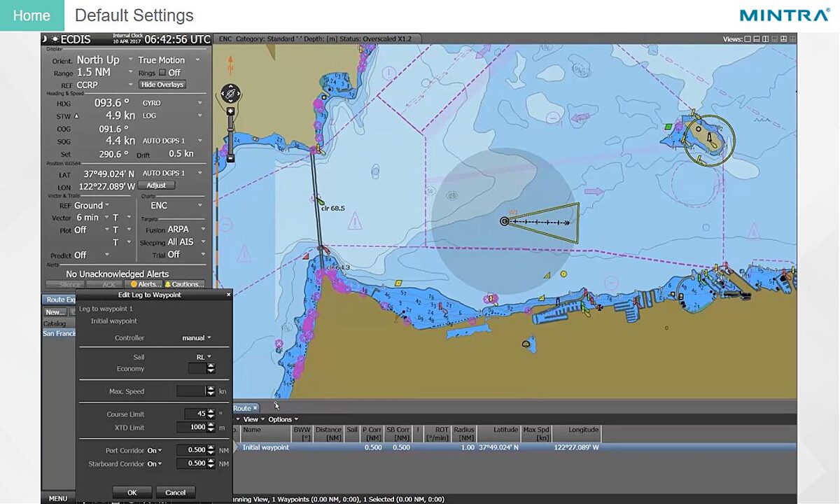Open the Trial Off dropdown
The width and height of the screenshot is (840, 504).
click(186, 255)
